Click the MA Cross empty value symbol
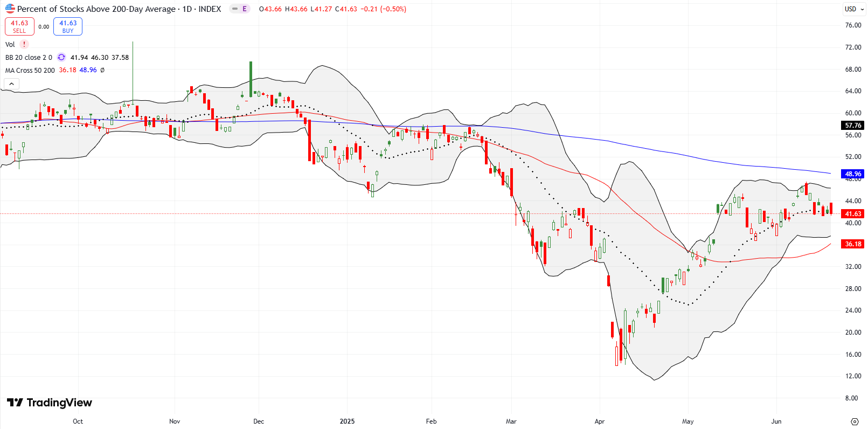The height and width of the screenshot is (429, 868). 102,71
